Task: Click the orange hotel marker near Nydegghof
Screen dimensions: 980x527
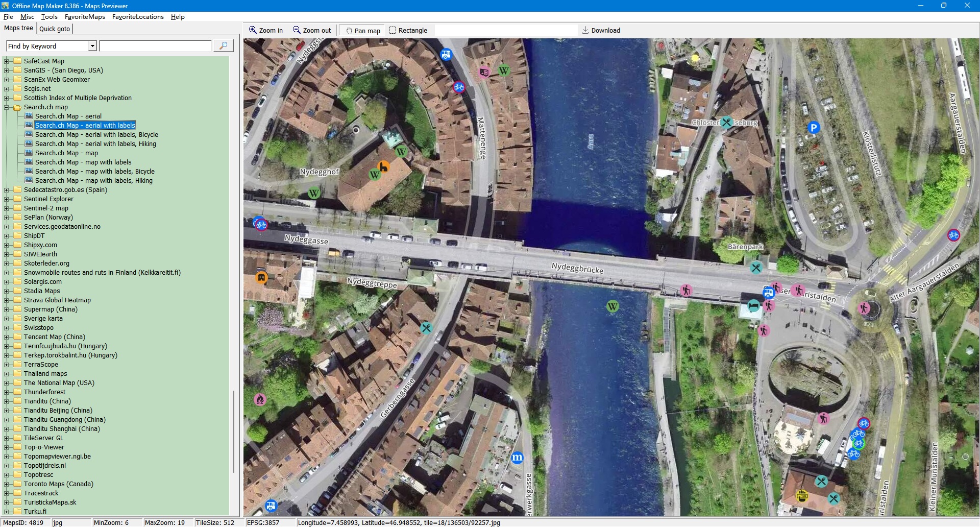Action: [x=383, y=166]
